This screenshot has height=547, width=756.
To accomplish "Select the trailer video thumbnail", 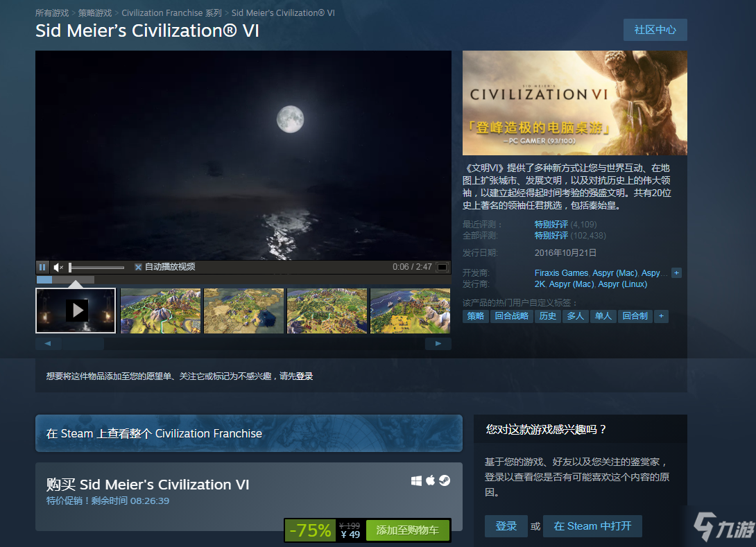I will [x=76, y=311].
